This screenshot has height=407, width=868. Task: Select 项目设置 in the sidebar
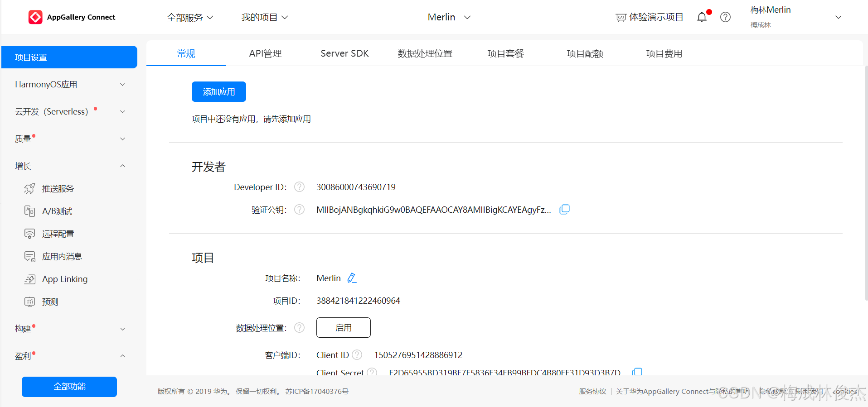coord(69,57)
